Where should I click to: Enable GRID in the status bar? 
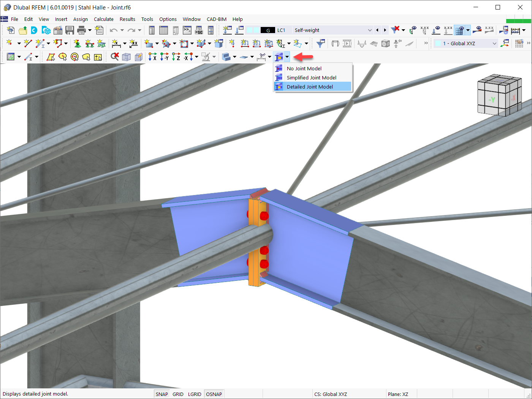point(178,394)
